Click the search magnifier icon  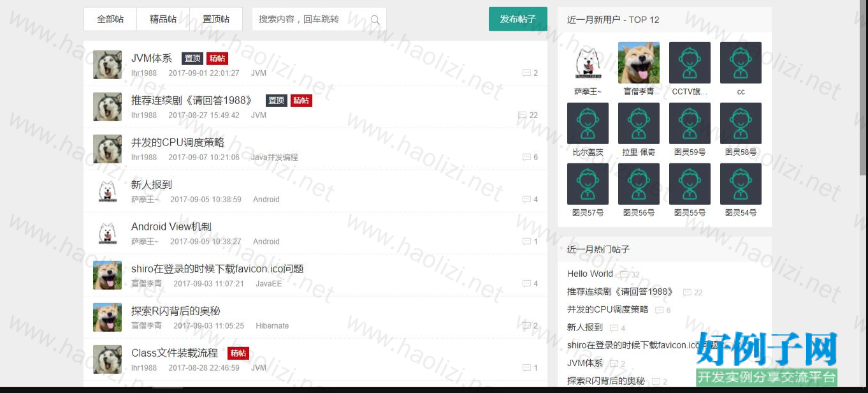[375, 20]
